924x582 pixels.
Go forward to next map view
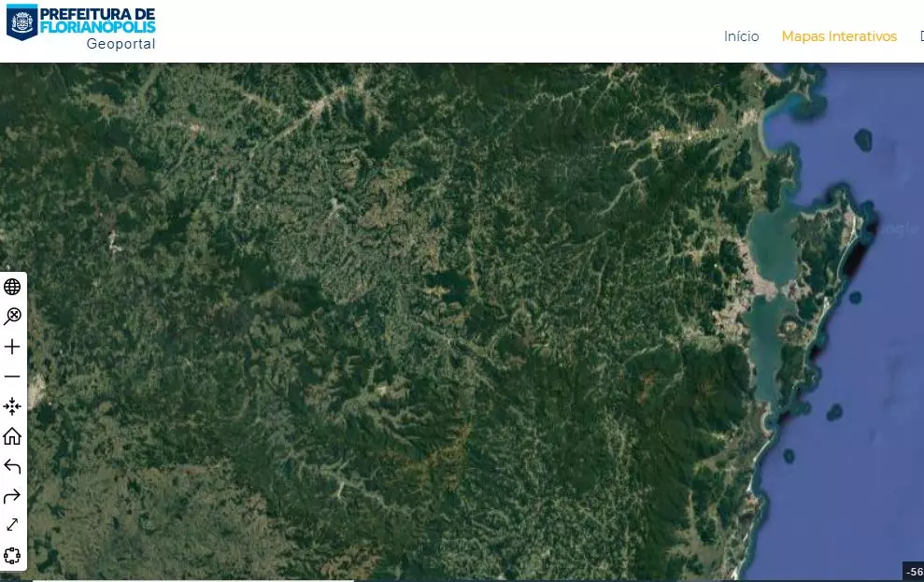tap(12, 497)
